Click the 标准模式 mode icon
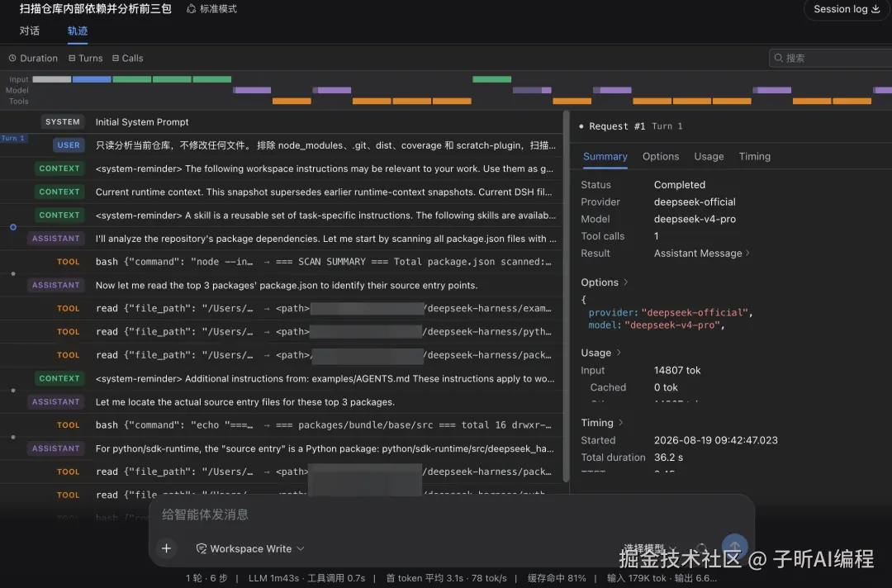The height and width of the screenshot is (588, 892). [191, 9]
